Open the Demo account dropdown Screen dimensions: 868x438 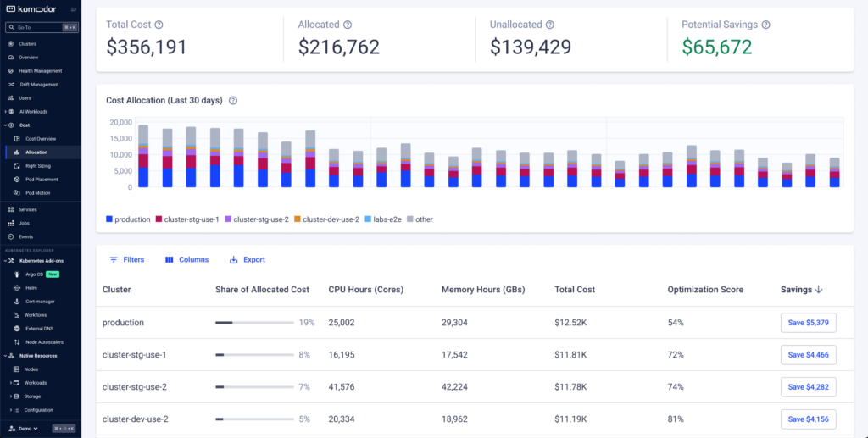tap(23, 429)
